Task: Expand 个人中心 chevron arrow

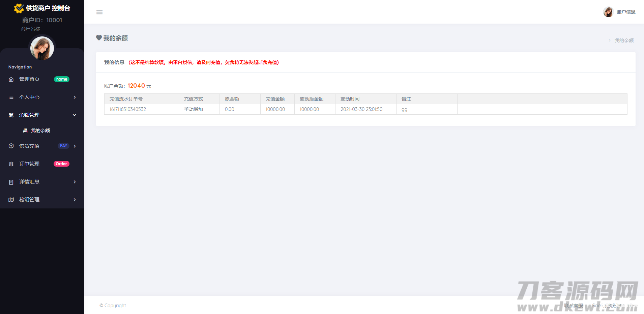Action: (x=75, y=97)
